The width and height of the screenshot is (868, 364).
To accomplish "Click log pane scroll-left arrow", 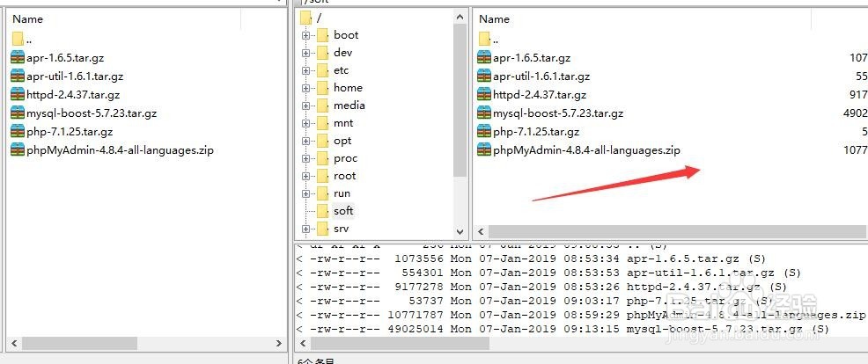I will pos(303,344).
